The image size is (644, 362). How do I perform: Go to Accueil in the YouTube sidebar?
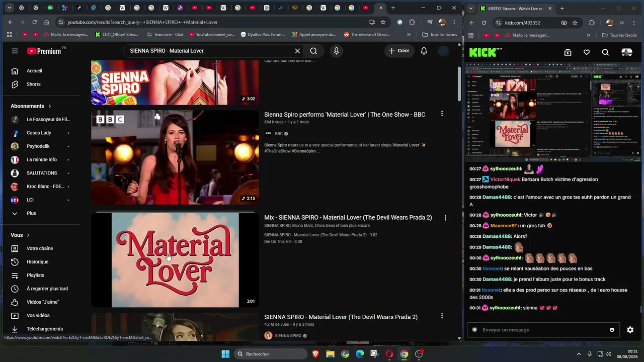(40, 71)
